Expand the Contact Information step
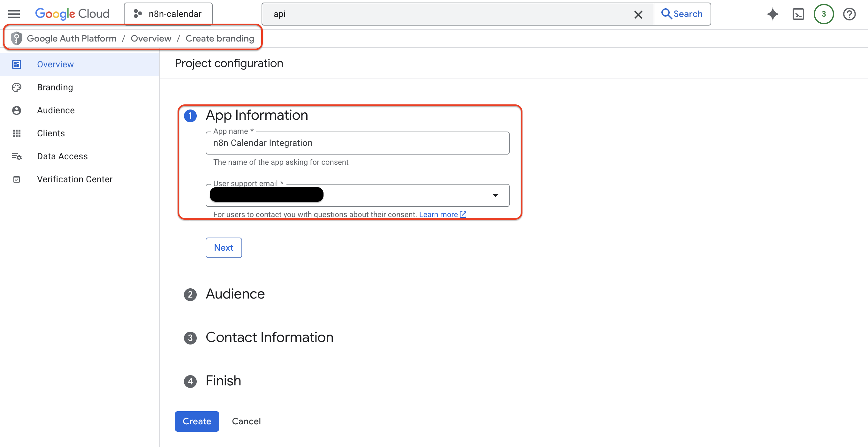The width and height of the screenshot is (868, 447). (269, 337)
